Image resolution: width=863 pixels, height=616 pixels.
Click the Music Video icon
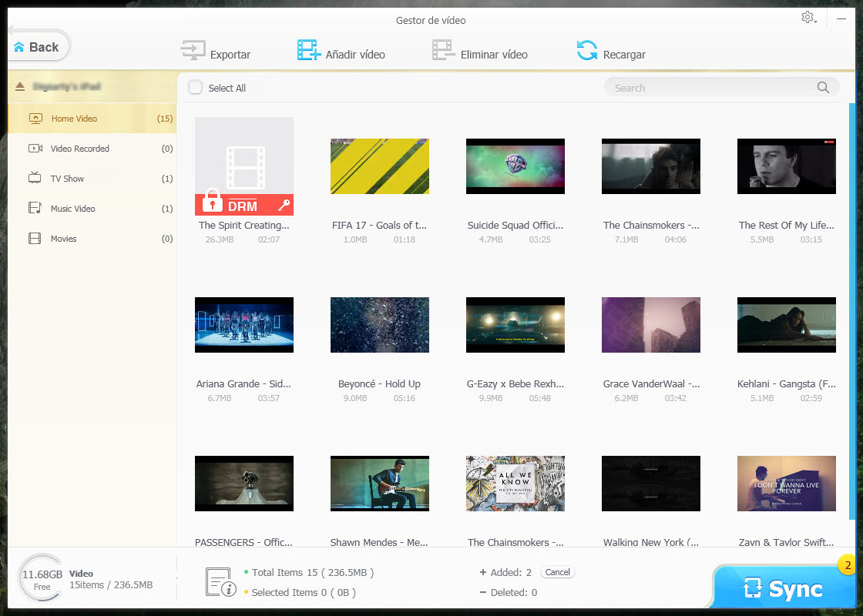(x=35, y=208)
